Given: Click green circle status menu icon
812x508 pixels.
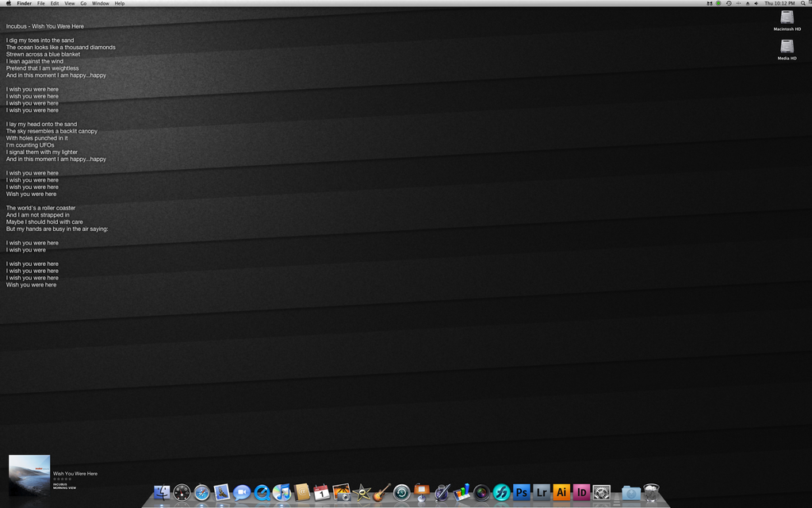Looking at the screenshot, I should (x=718, y=3).
